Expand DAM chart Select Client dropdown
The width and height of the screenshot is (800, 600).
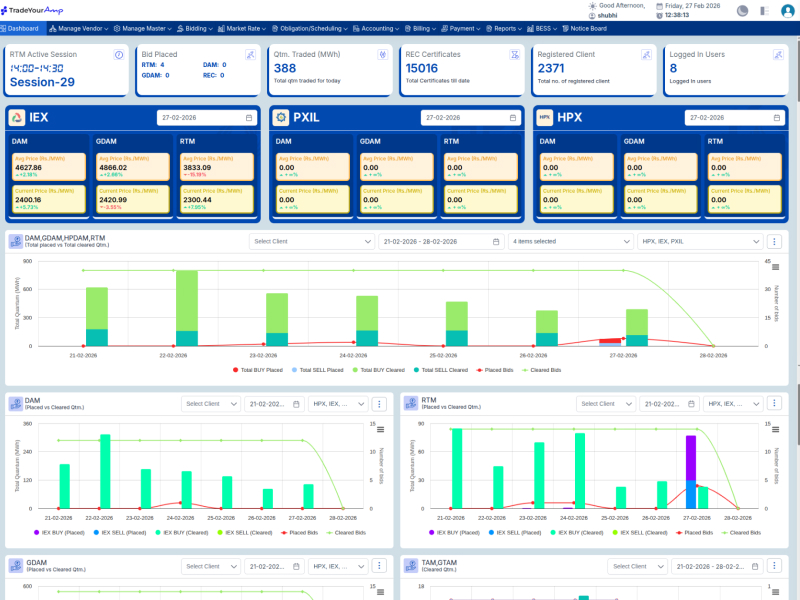tap(211, 404)
